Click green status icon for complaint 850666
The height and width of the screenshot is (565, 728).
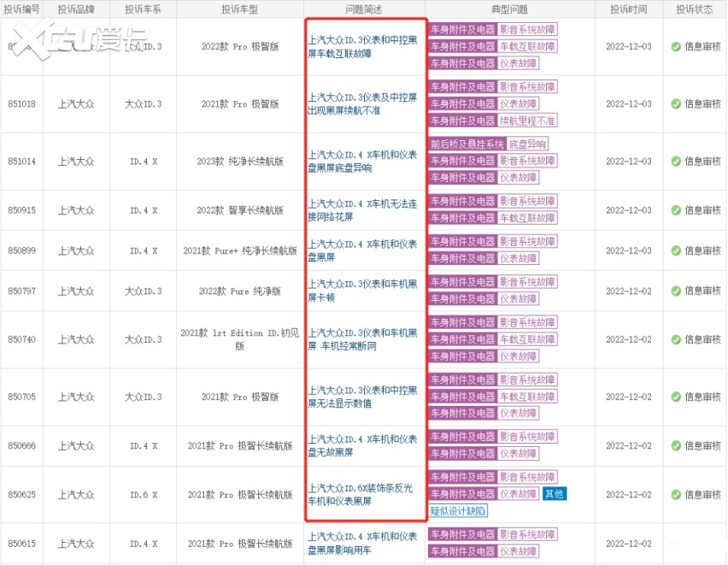coord(676,446)
